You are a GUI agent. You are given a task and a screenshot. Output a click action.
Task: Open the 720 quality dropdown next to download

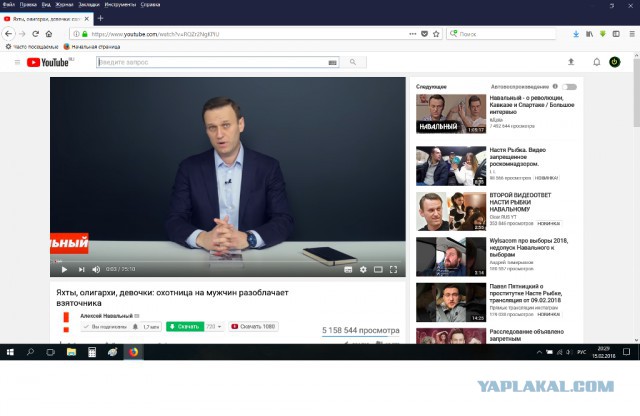pos(214,326)
